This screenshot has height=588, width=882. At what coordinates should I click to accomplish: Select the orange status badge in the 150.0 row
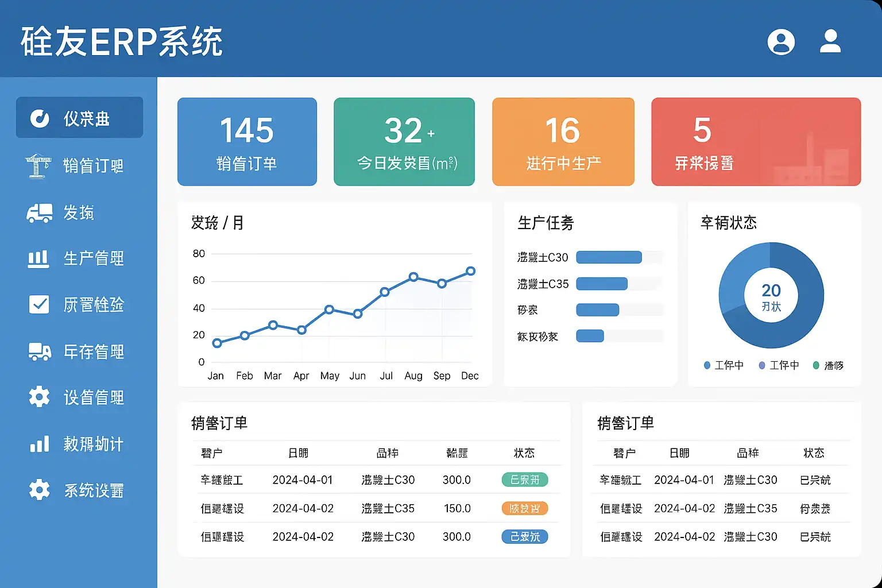pyautogui.click(x=525, y=508)
